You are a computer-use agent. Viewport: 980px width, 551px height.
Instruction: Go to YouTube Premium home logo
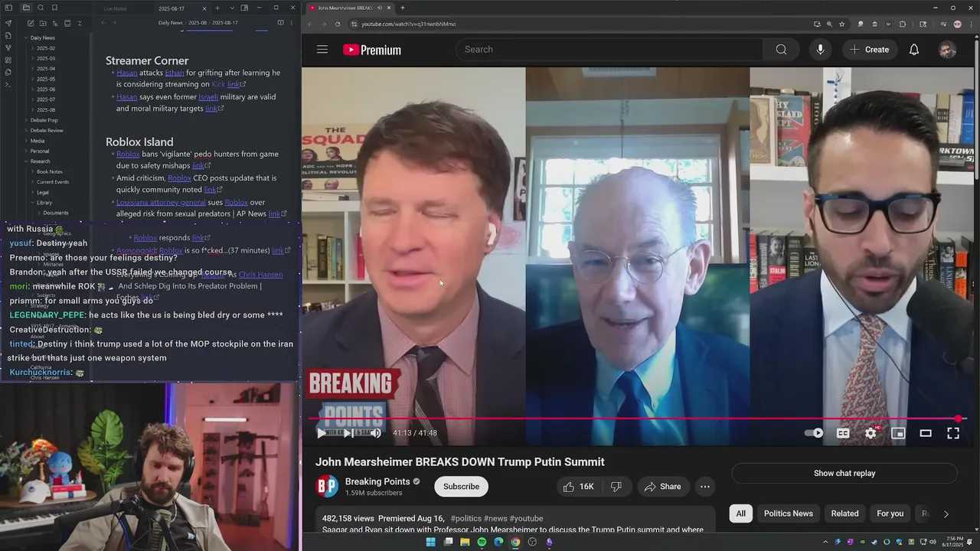coord(372,50)
